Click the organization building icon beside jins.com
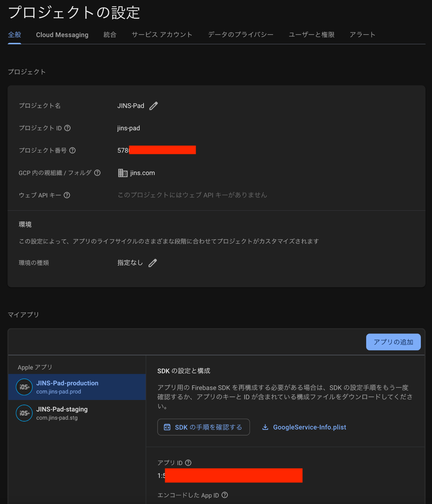This screenshot has width=432, height=504. 123,173
